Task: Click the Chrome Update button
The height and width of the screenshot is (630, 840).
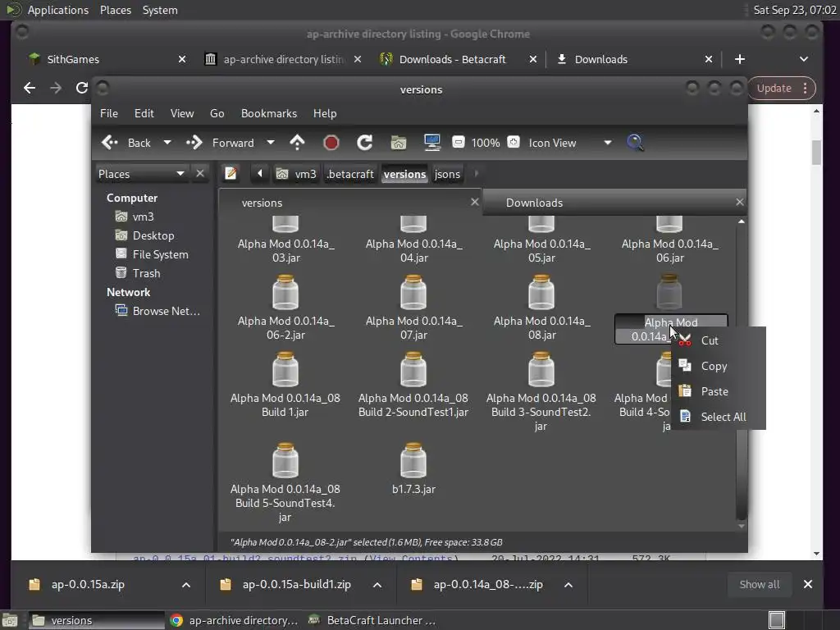Action: click(x=781, y=89)
